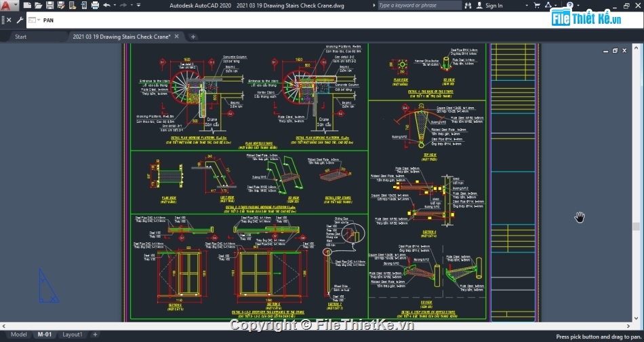Minimize the drawing viewport window
The width and height of the screenshot is (644, 342).
pos(605,51)
